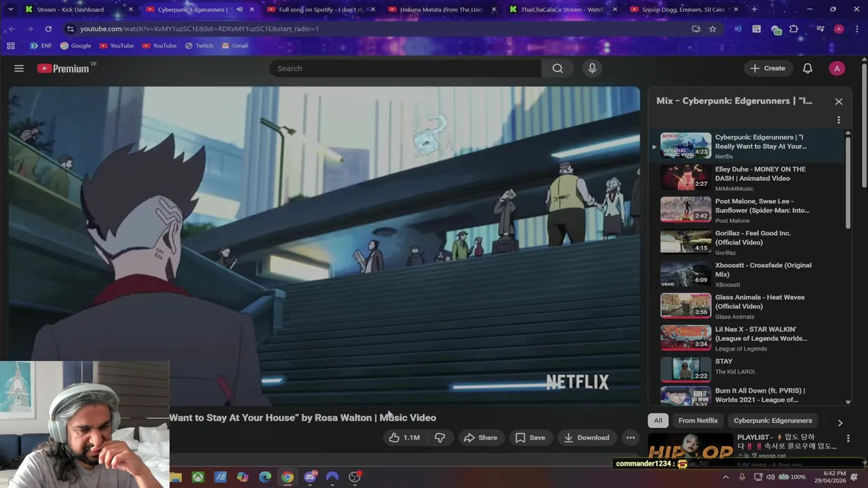Go back in browser history

[12, 29]
